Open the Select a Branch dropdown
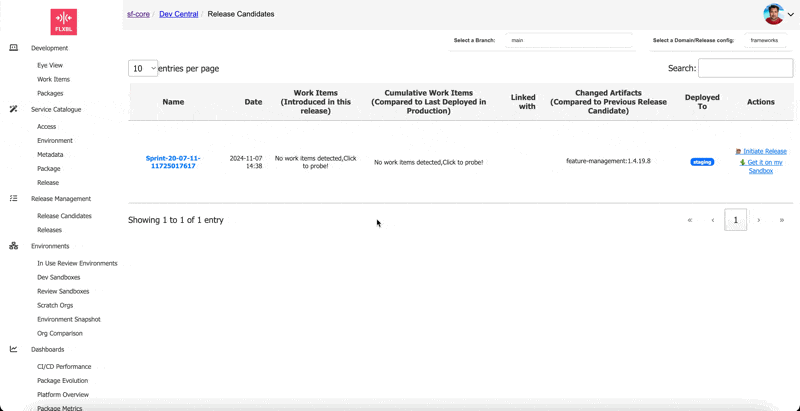Viewport: 800px width, 411px height. (x=568, y=41)
